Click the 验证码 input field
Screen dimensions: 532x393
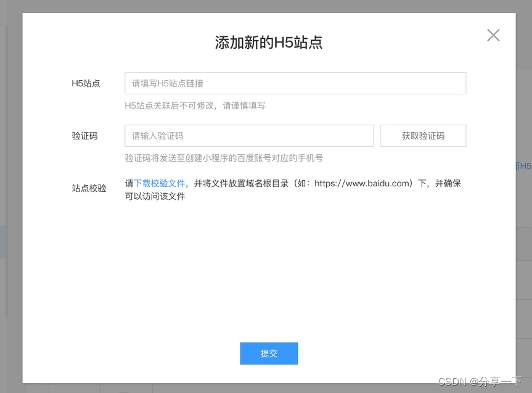pos(249,135)
